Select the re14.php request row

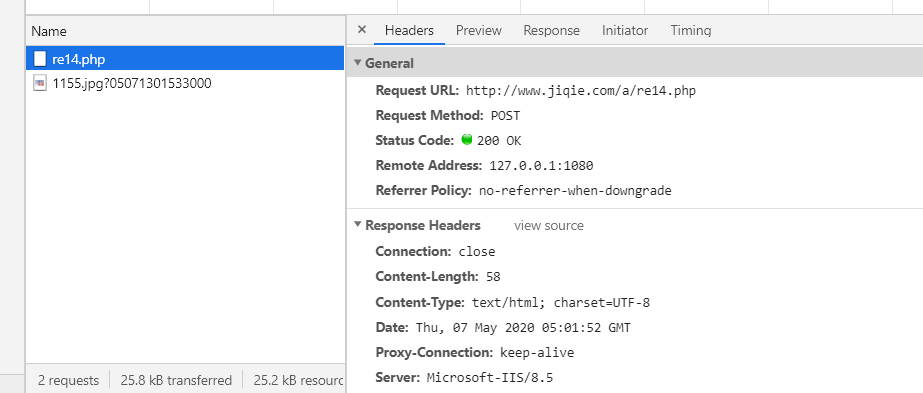tap(185, 59)
